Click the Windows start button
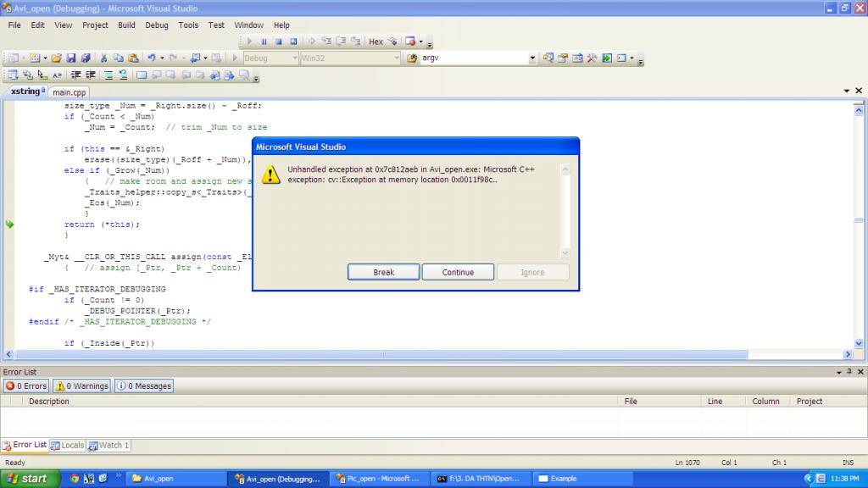This screenshot has width=868, height=488. [x=30, y=479]
